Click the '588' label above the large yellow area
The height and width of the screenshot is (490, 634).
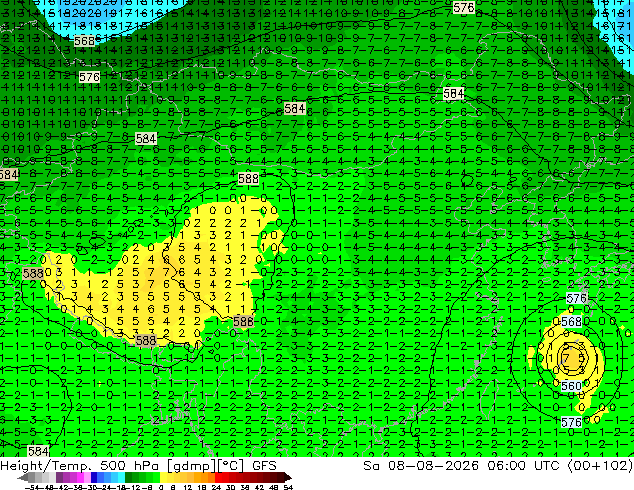click(248, 178)
